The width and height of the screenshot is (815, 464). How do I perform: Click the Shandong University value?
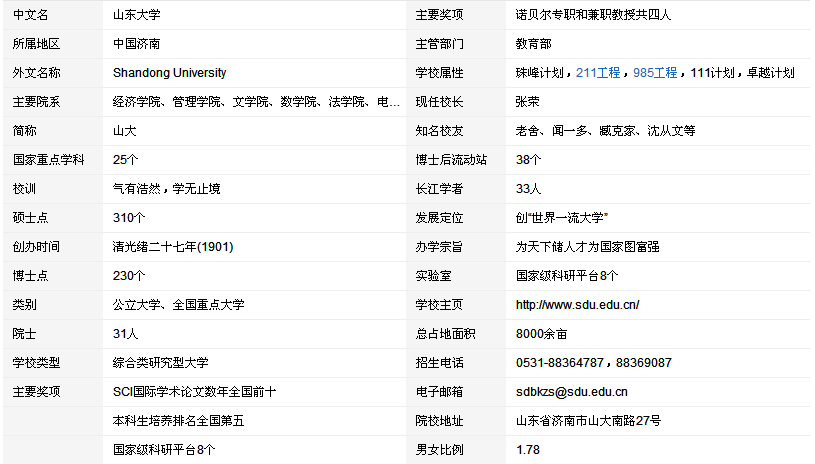[x=169, y=73]
